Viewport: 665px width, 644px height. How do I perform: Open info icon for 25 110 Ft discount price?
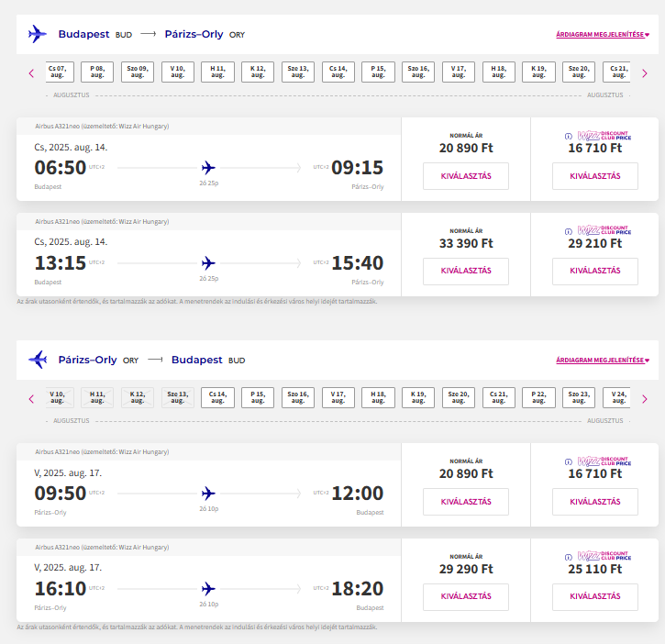569,557
